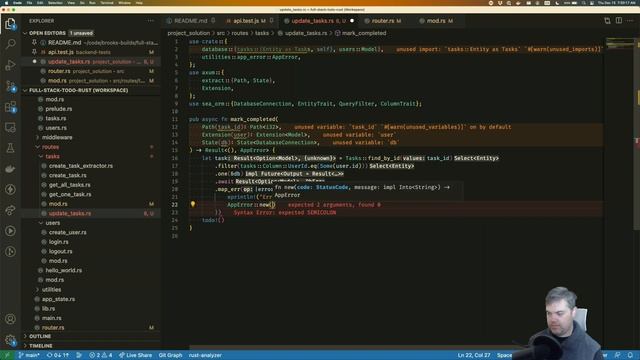Click the code minimap overview
Viewport: 640px width, 360px height.
tap(620, 43)
